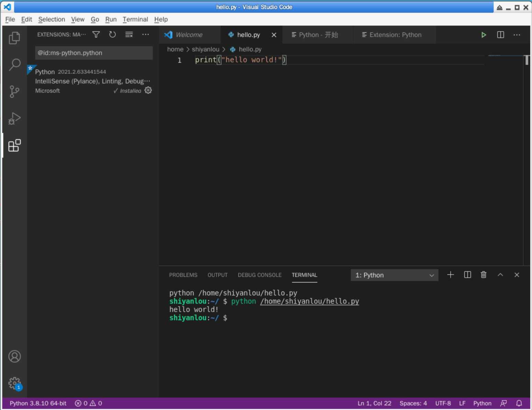The image size is (532, 410).
Task: Switch to the hello.py editor tab
Action: tap(248, 35)
